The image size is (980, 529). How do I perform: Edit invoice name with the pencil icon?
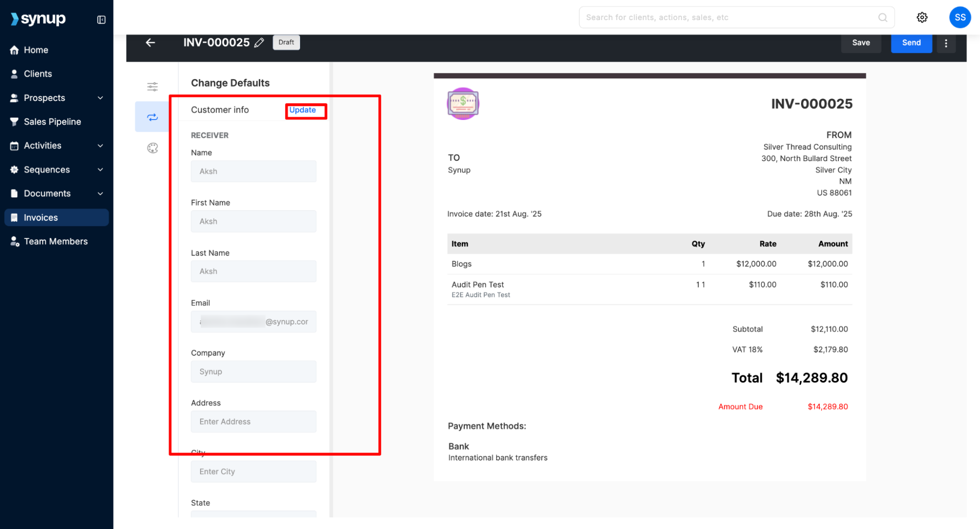(259, 43)
